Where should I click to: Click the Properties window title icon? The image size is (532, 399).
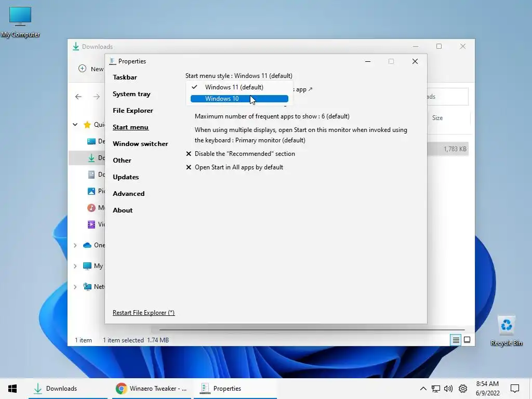[x=113, y=61]
